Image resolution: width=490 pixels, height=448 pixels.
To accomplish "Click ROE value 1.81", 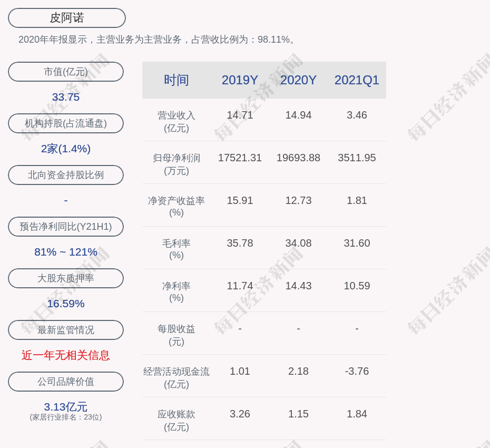I will tap(357, 200).
